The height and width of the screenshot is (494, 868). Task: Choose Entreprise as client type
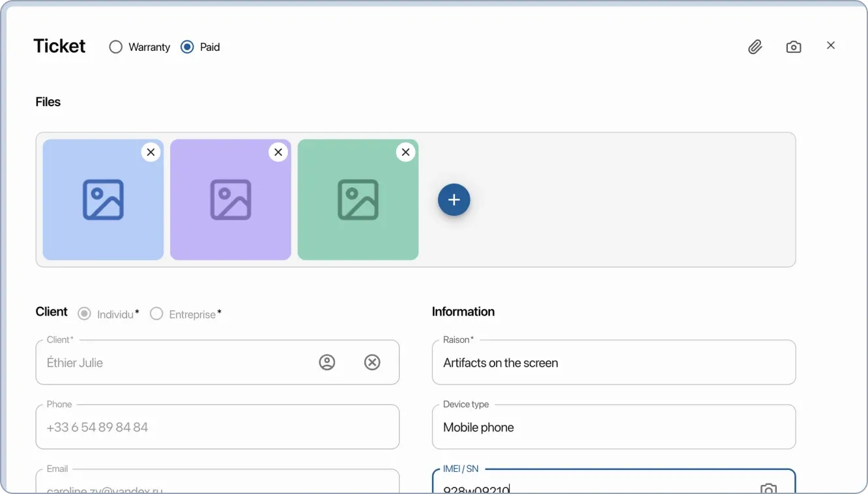click(156, 313)
